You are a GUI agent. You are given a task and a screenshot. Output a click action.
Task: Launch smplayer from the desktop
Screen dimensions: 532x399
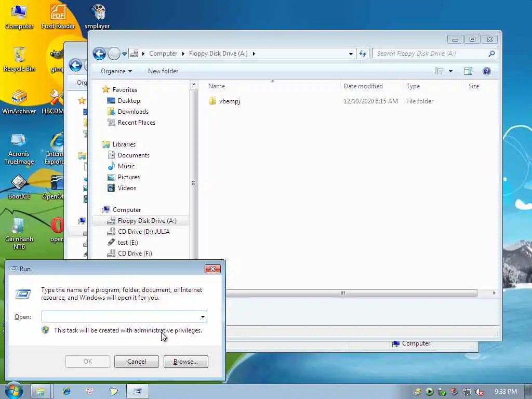97,16
